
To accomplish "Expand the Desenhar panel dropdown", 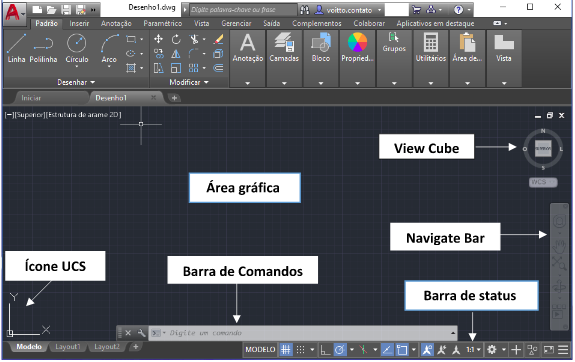I will tap(76, 82).
